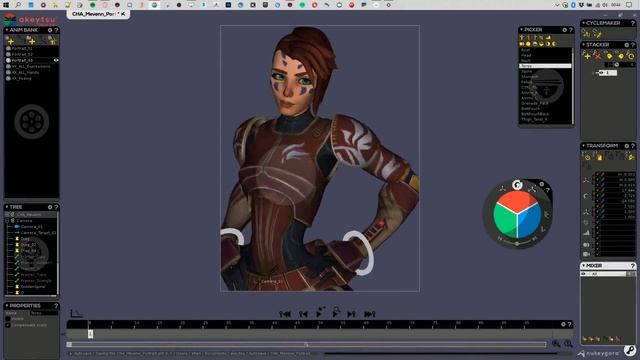Click the add folder plus icon in Anim Bank
Viewport: 640px width, 360px height.
pos(31,41)
